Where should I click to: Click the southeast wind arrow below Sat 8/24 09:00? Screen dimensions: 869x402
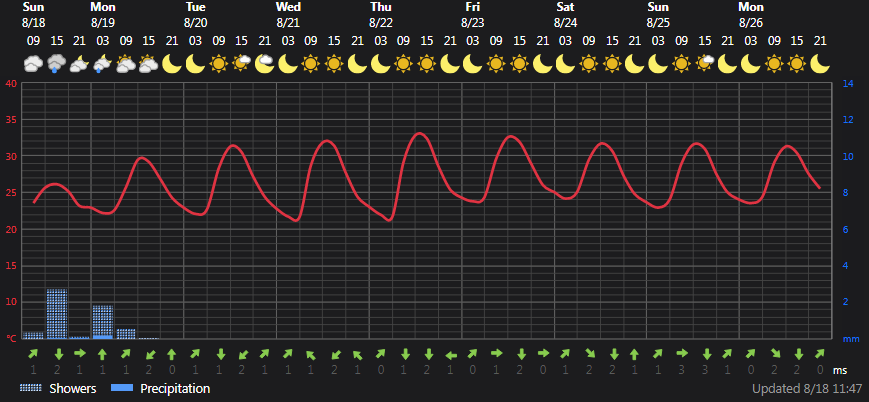[x=589, y=354]
